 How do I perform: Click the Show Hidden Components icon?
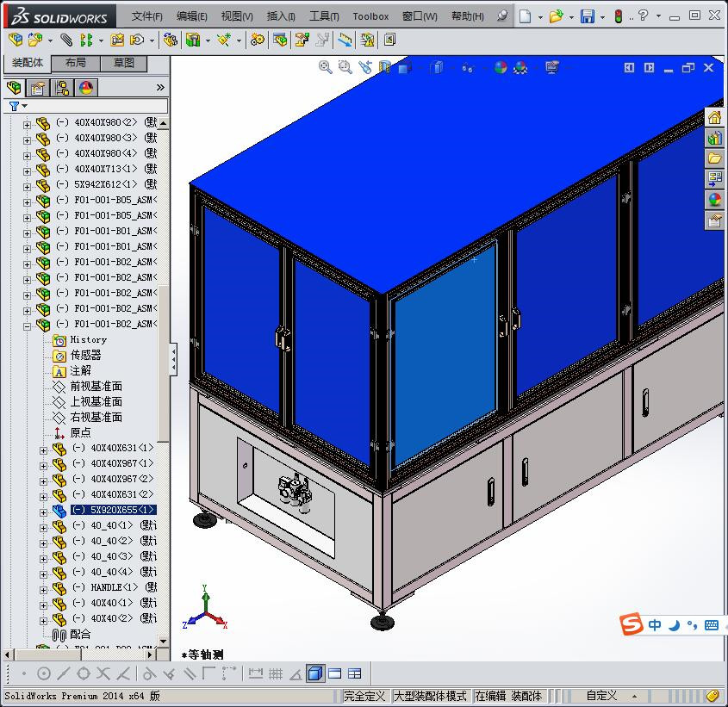170,40
